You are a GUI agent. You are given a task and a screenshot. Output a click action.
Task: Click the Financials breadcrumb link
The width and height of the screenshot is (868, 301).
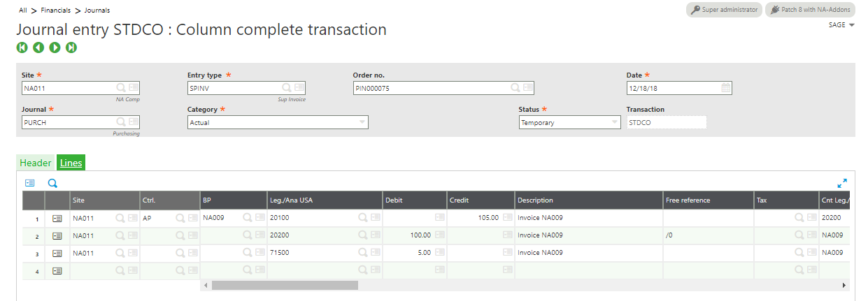click(56, 10)
